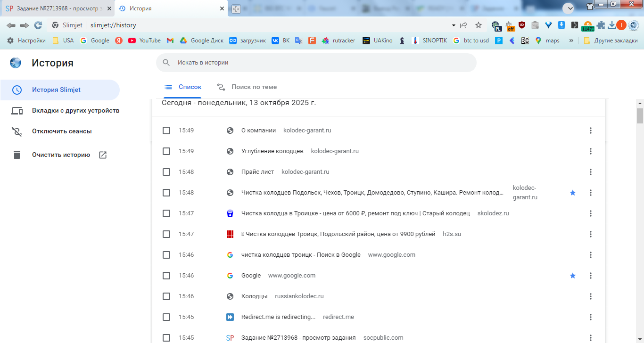Switch to the Список tab
The height and width of the screenshot is (343, 644).
[x=183, y=87]
